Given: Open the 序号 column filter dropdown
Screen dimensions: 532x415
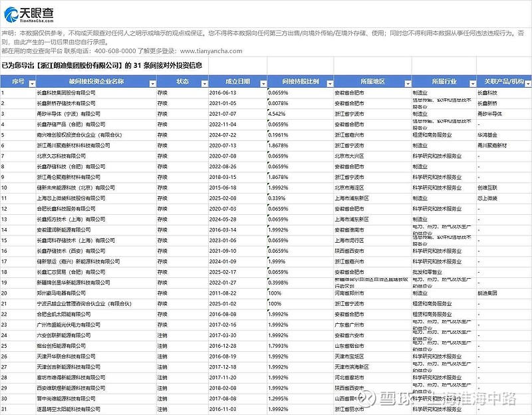Looking at the screenshot, I should (x=32, y=84).
